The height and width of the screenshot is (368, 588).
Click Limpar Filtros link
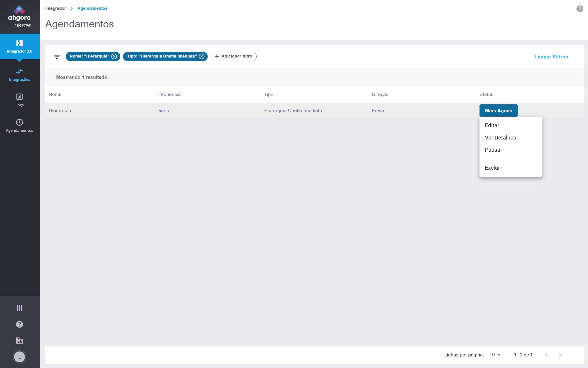pos(551,57)
